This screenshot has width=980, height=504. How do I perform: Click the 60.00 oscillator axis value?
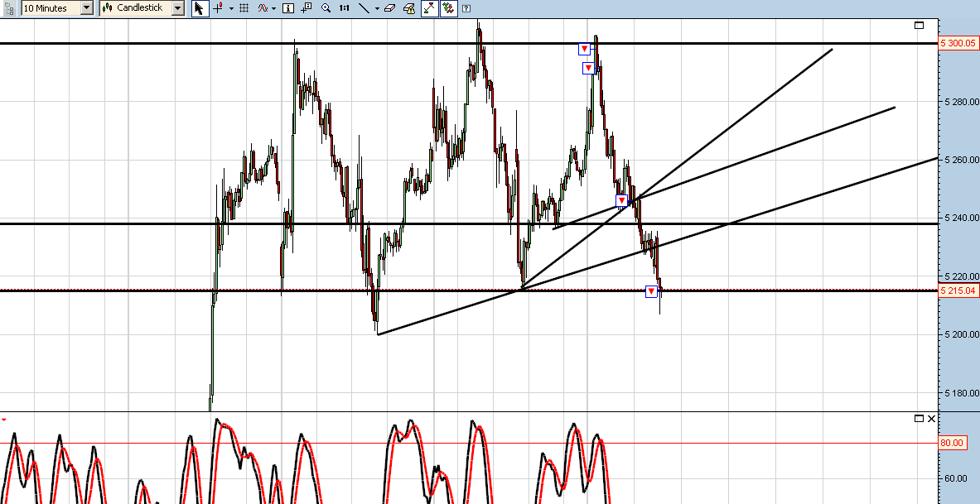tap(955, 478)
